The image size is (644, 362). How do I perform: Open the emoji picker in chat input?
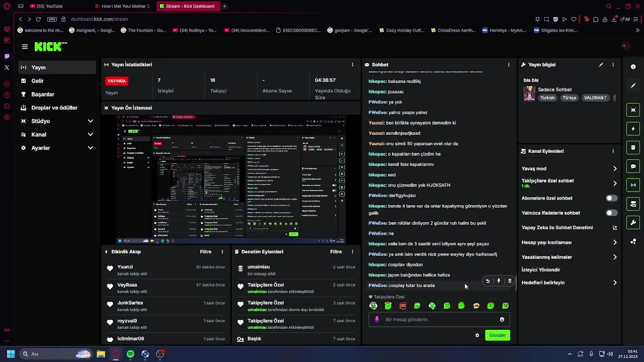coord(502,320)
